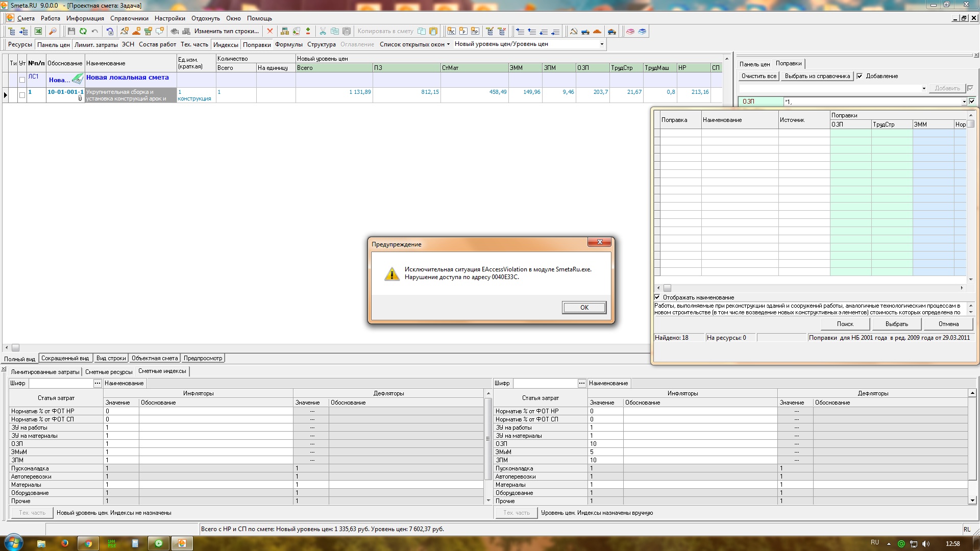Open the Настройки menu
980x551 pixels.
pyautogui.click(x=170, y=18)
